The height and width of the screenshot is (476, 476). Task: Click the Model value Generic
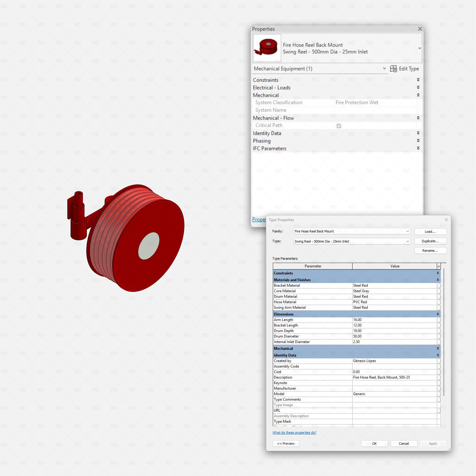coord(394,394)
